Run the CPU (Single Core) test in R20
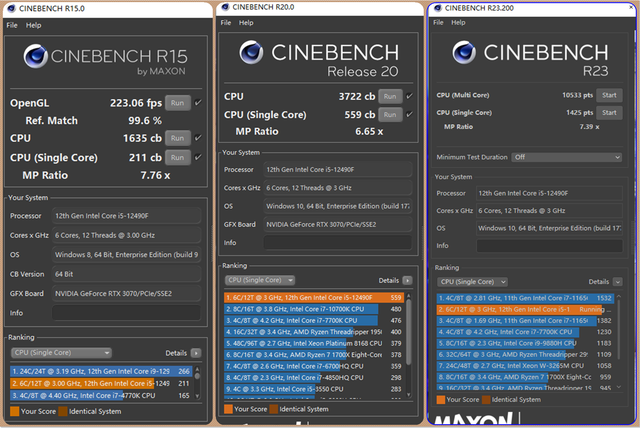Screen dimensions: 640x428 pyautogui.click(x=389, y=114)
